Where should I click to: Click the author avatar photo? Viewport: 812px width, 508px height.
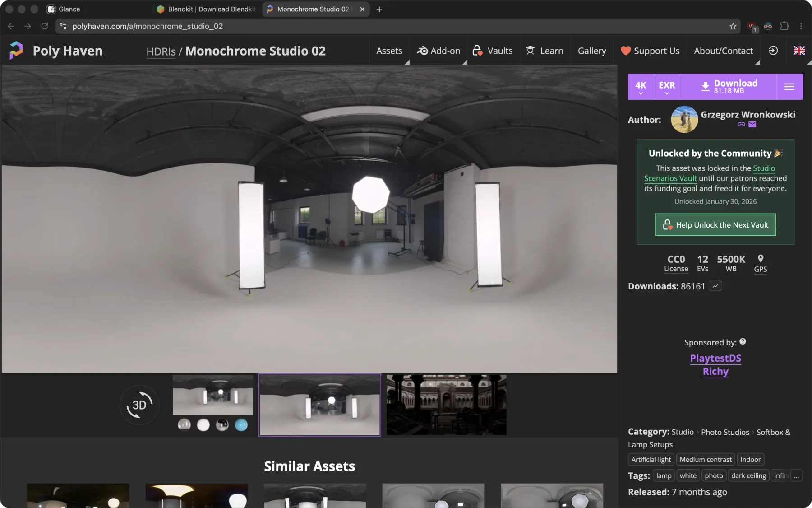click(684, 119)
